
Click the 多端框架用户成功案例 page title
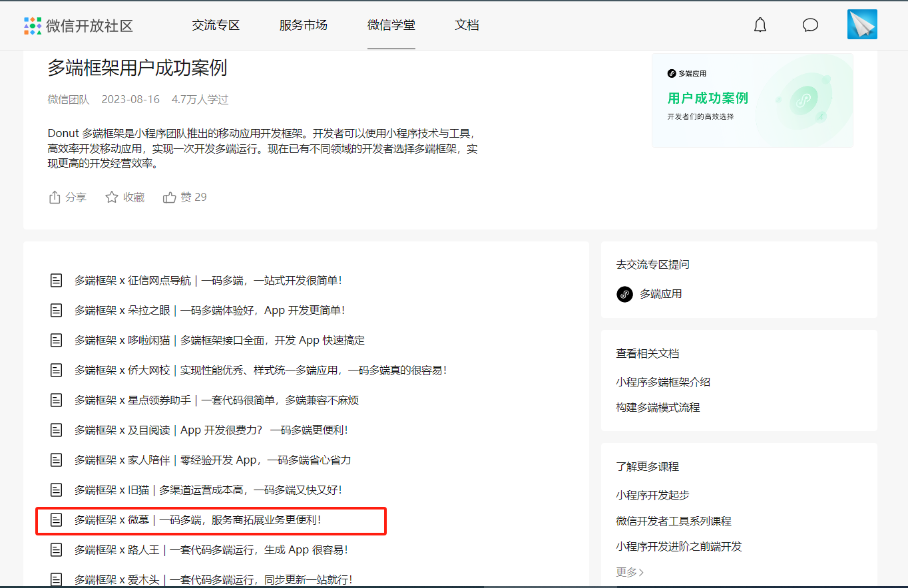138,68
